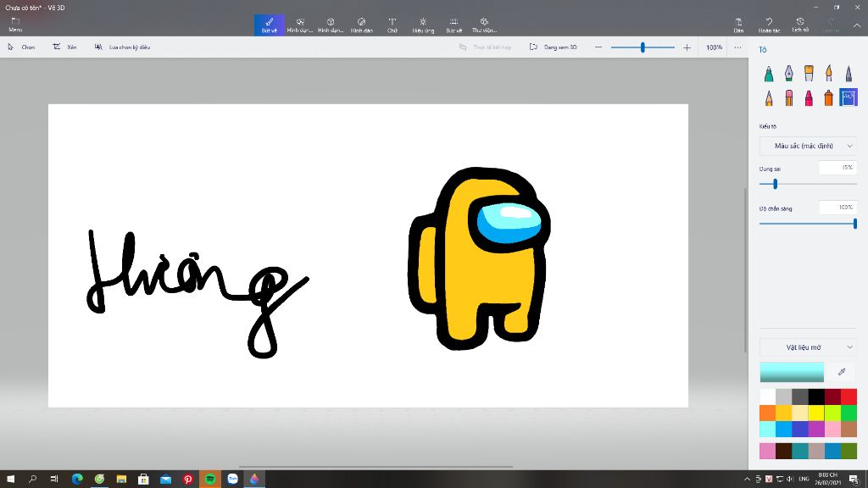Screen dimensions: 868x488
Task: Adjust the Độ chắn sáng opacity slider
Action: click(x=854, y=224)
